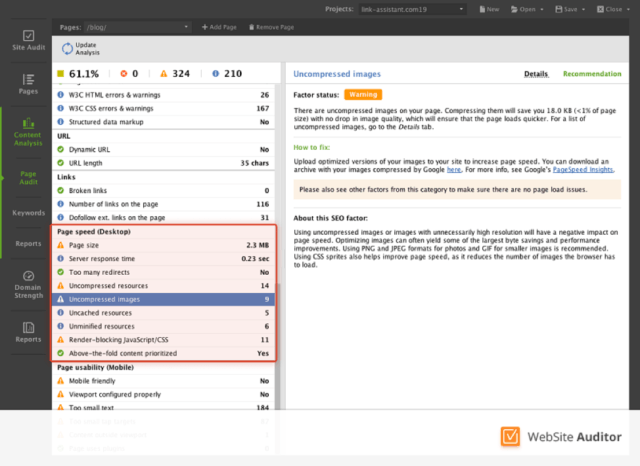Click the 61.1% score value

(x=84, y=74)
